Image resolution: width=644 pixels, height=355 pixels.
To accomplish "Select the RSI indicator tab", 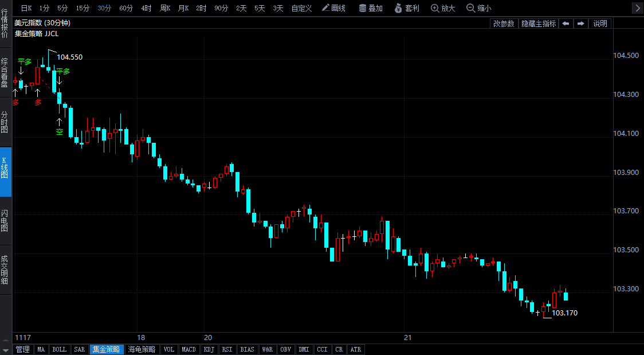I will pyautogui.click(x=227, y=349).
